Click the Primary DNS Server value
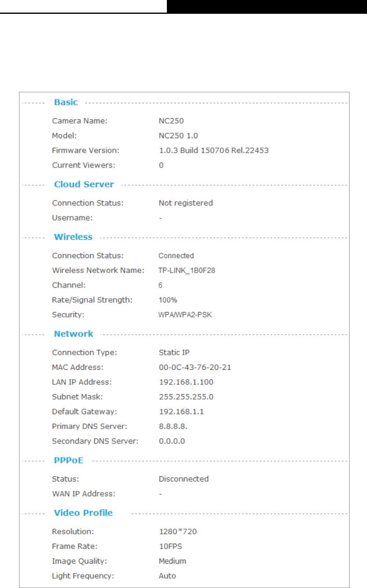This screenshot has height=588, width=367. 173,426
